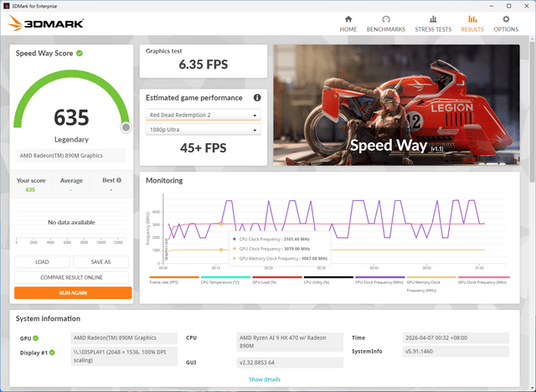Open the Results bar-chart icon
Viewport: 536px width, 392px height.
click(472, 19)
